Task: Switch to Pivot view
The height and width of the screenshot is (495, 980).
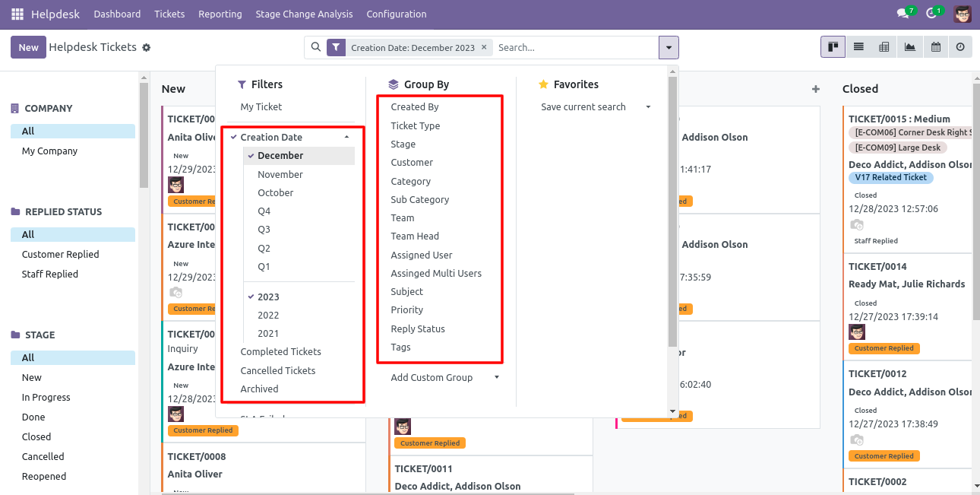Action: point(884,47)
